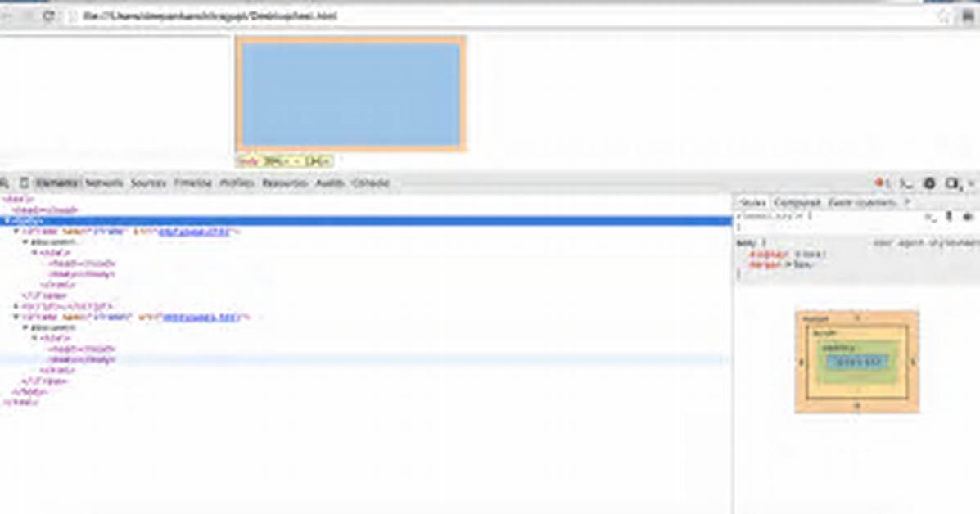Open the Styles sidebar tab
The height and width of the screenshot is (514, 980).
752,203
